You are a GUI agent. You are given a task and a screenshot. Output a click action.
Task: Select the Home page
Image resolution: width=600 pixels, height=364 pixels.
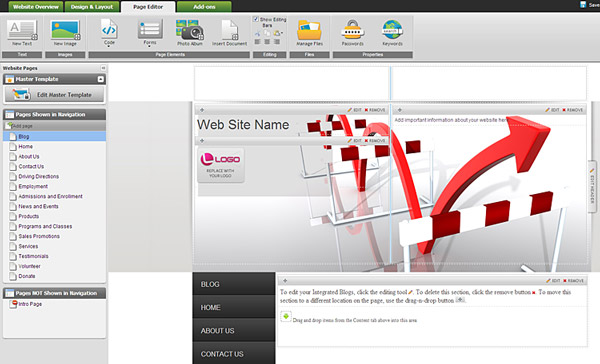click(x=26, y=146)
